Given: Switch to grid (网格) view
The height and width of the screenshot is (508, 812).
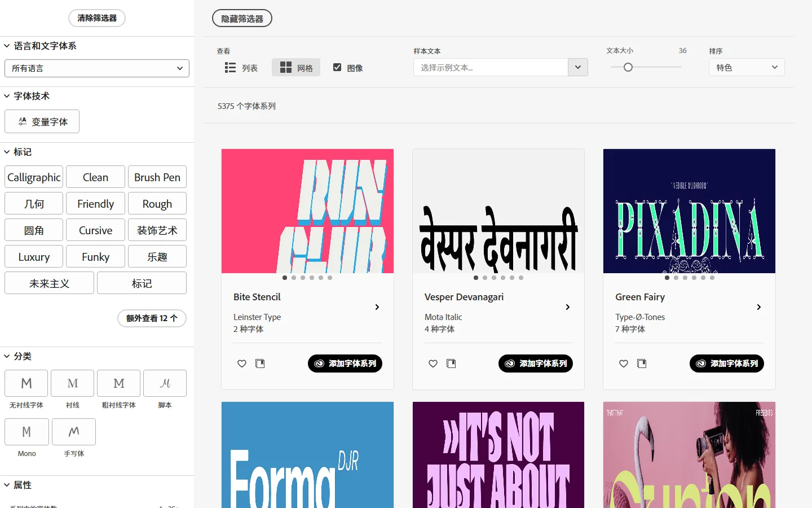Looking at the screenshot, I should tap(296, 68).
